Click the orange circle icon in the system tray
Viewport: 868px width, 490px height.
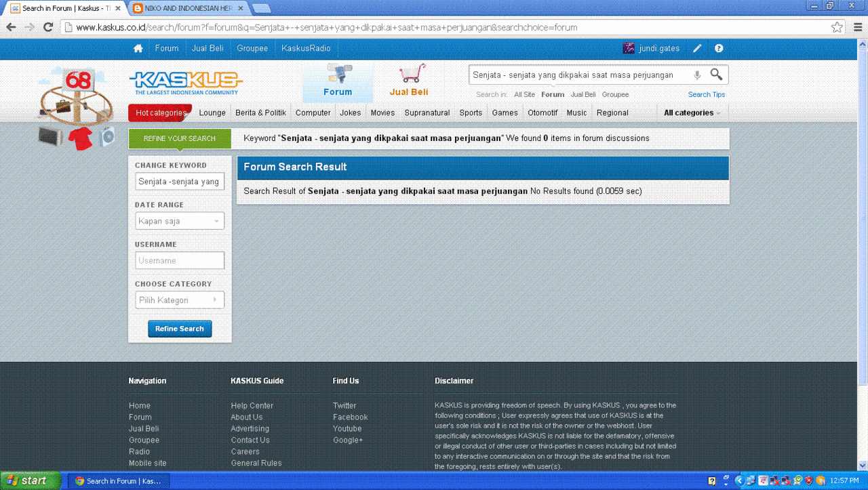821,481
